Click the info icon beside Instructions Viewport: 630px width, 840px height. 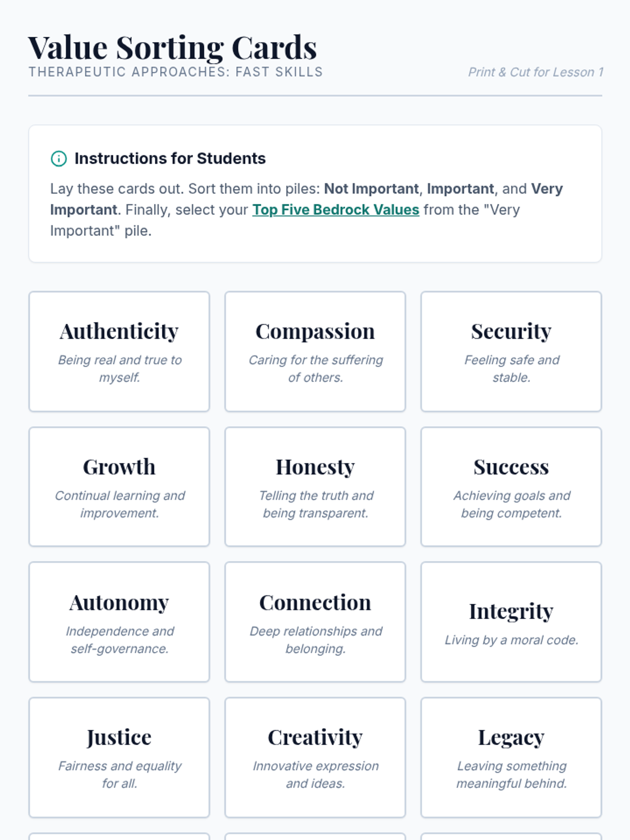(58, 159)
